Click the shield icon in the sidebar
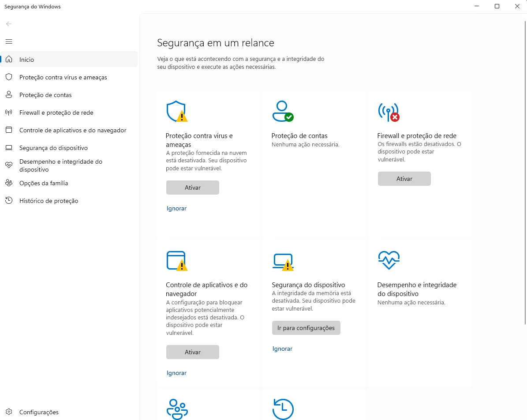 [x=9, y=77]
